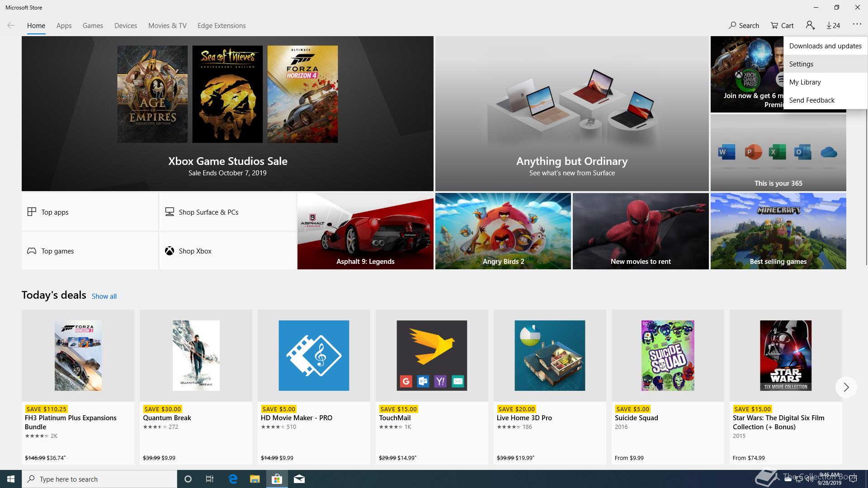The image size is (868, 488).
Task: Click the Outlook icon in 365 tile
Action: click(802, 152)
